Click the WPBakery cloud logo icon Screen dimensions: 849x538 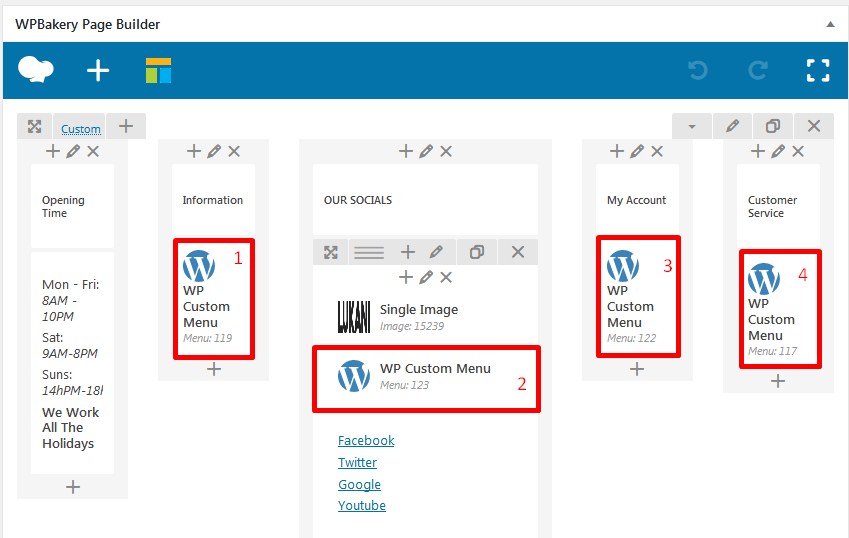click(x=36, y=70)
